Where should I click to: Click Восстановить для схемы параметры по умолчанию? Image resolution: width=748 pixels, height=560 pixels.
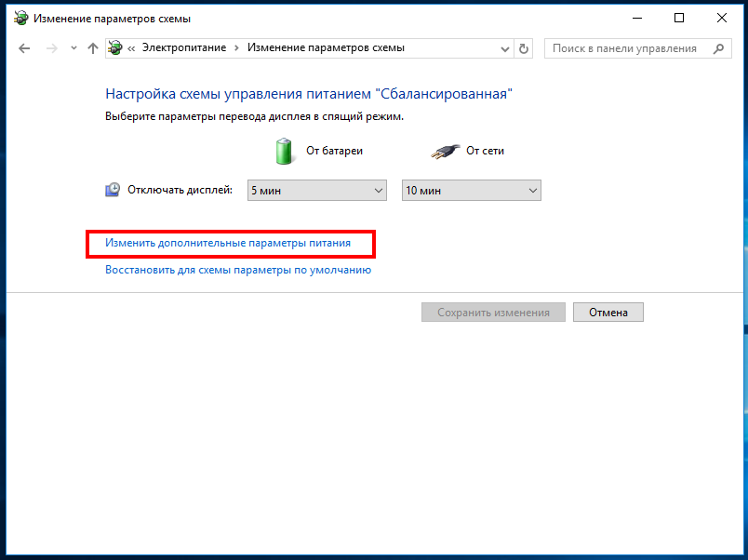[238, 270]
